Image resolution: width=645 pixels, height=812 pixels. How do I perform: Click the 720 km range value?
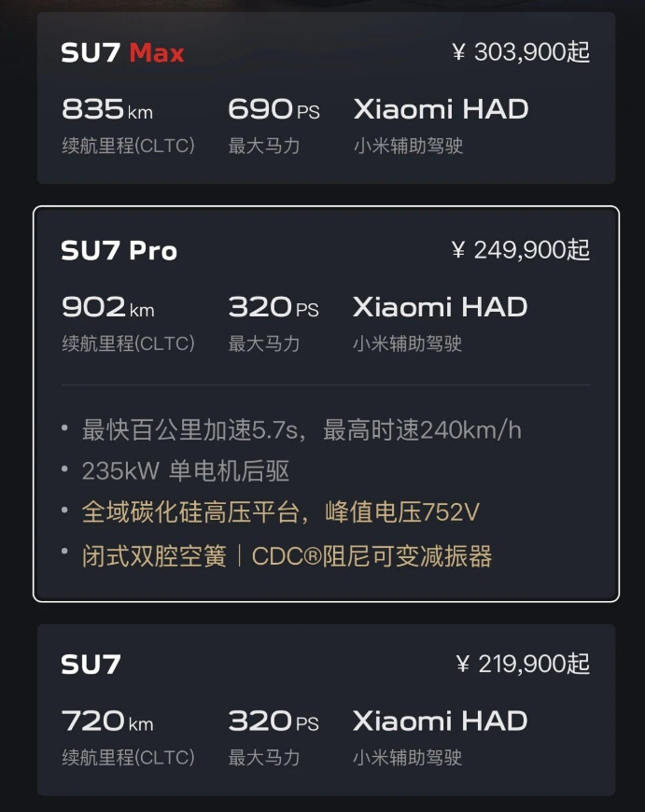pyautogui.click(x=107, y=721)
